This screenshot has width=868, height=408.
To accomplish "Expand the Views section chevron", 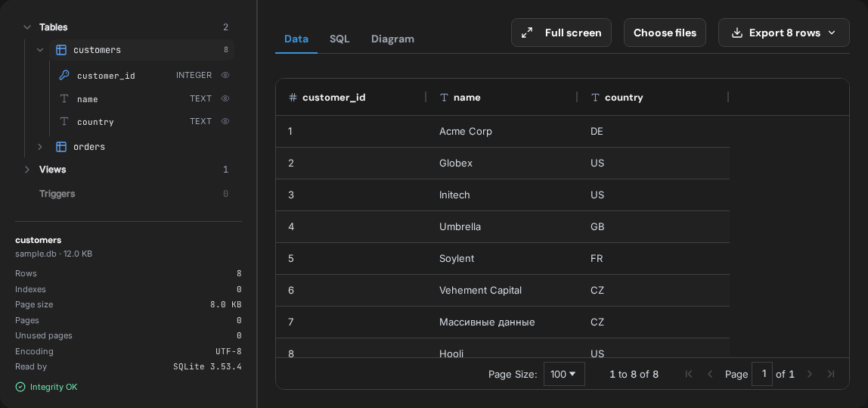I will pos(26,170).
